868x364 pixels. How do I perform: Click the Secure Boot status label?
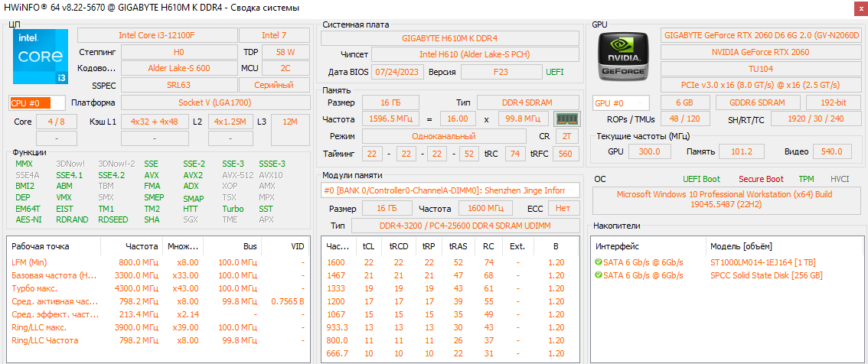(761, 179)
